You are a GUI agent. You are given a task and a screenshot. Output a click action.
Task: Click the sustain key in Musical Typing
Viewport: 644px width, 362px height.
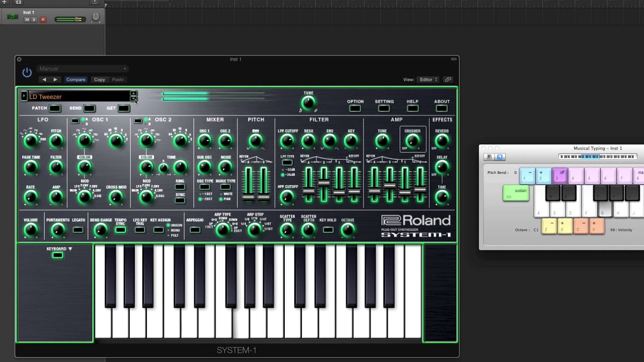coord(516,193)
